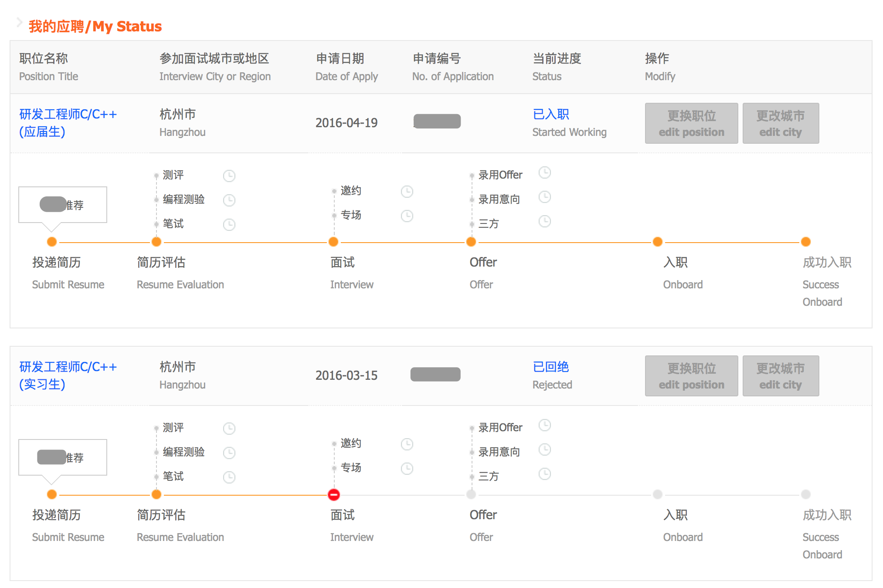
Task: Click red rejected marker at intern Interview stage
Action: point(334,494)
